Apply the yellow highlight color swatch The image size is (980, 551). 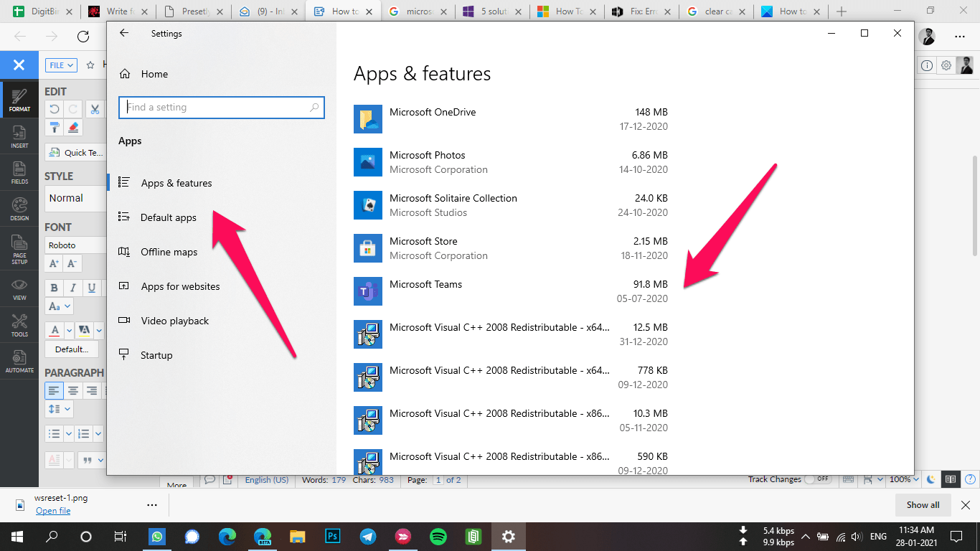(x=84, y=331)
